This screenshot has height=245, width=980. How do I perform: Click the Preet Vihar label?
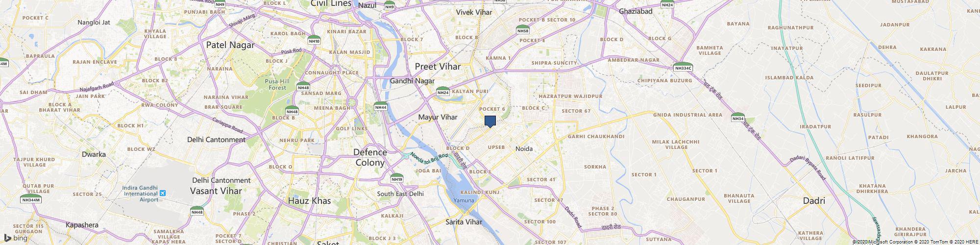point(438,66)
